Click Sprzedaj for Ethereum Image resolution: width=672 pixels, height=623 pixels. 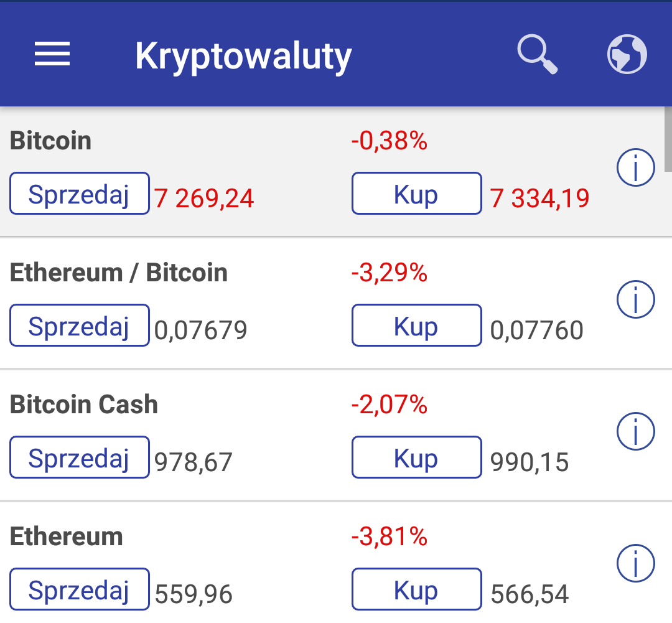[80, 589]
